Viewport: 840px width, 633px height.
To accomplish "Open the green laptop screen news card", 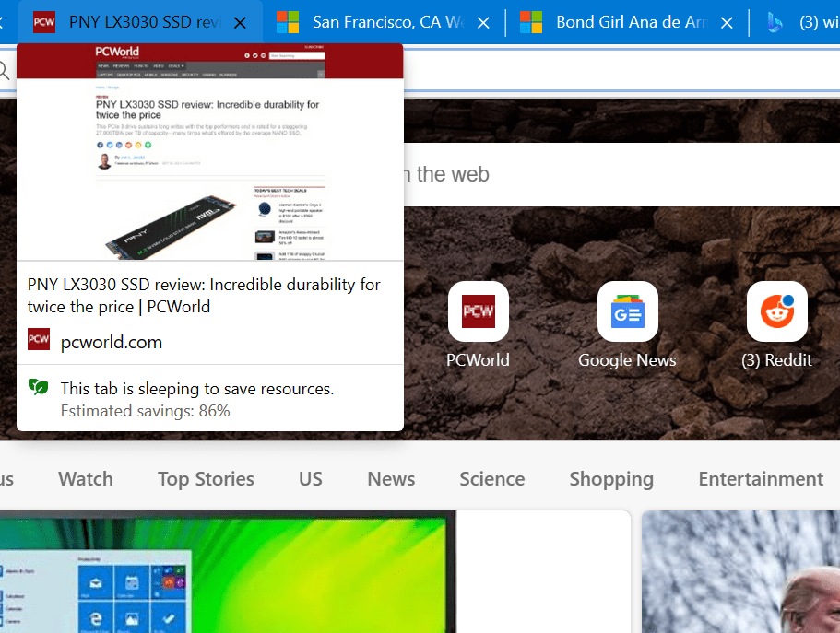I will pyautogui.click(x=315, y=572).
